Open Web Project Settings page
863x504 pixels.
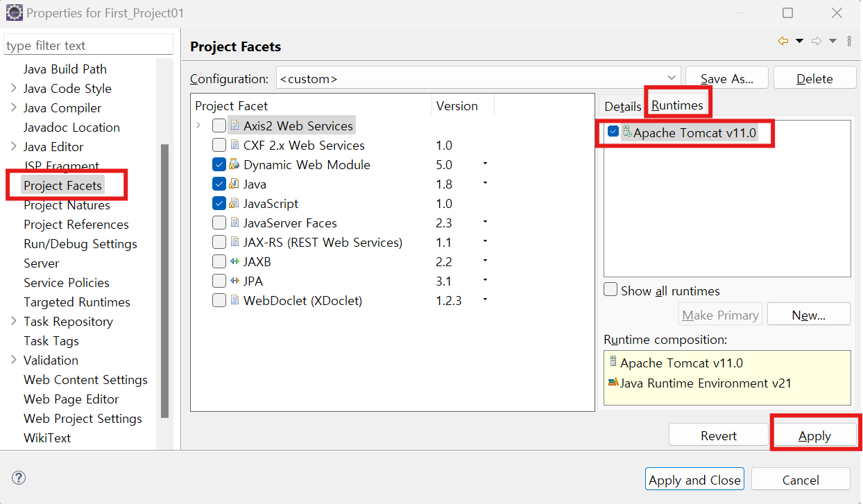[83, 418]
